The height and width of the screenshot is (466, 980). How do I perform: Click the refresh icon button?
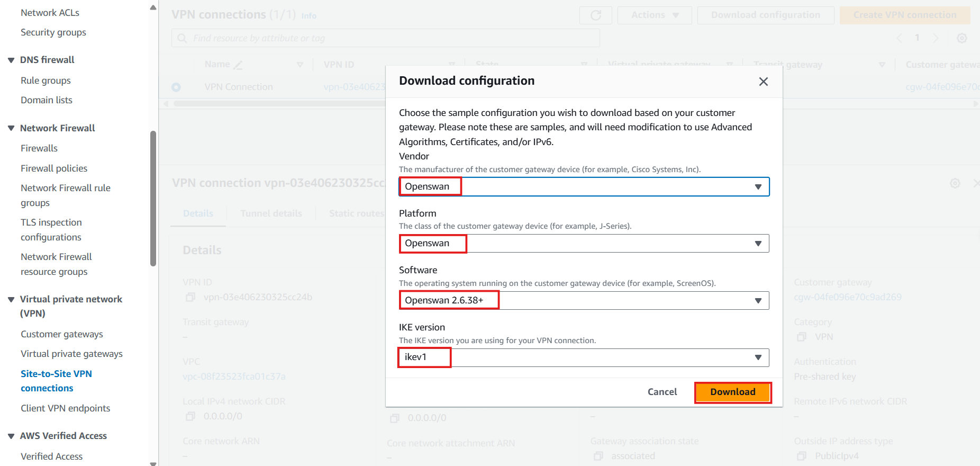pos(596,15)
